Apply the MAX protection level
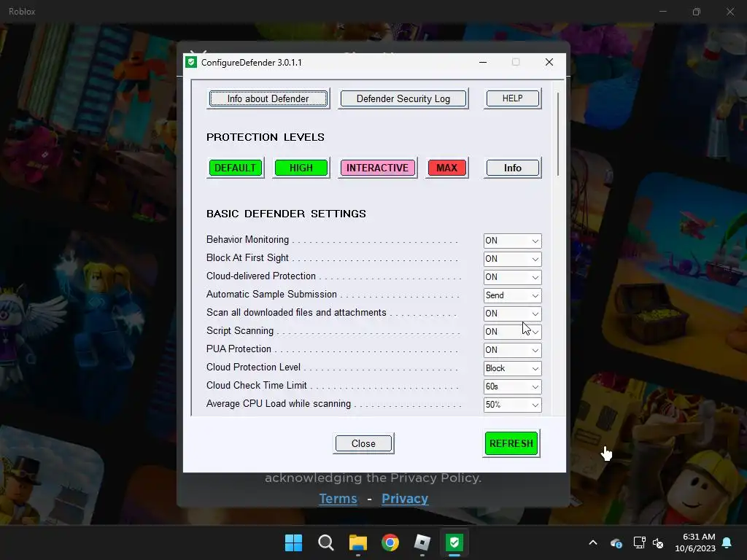Screen dimensions: 747x560 (447, 168)
